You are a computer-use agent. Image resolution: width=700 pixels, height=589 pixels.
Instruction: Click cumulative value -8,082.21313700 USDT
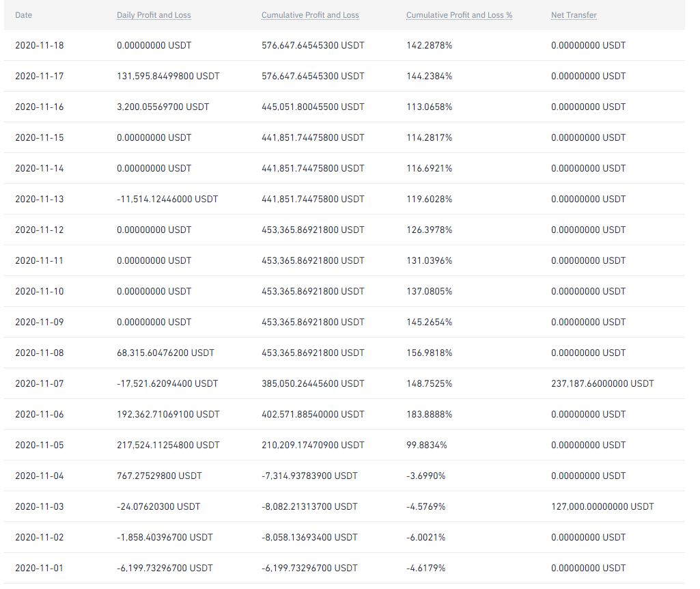point(309,507)
